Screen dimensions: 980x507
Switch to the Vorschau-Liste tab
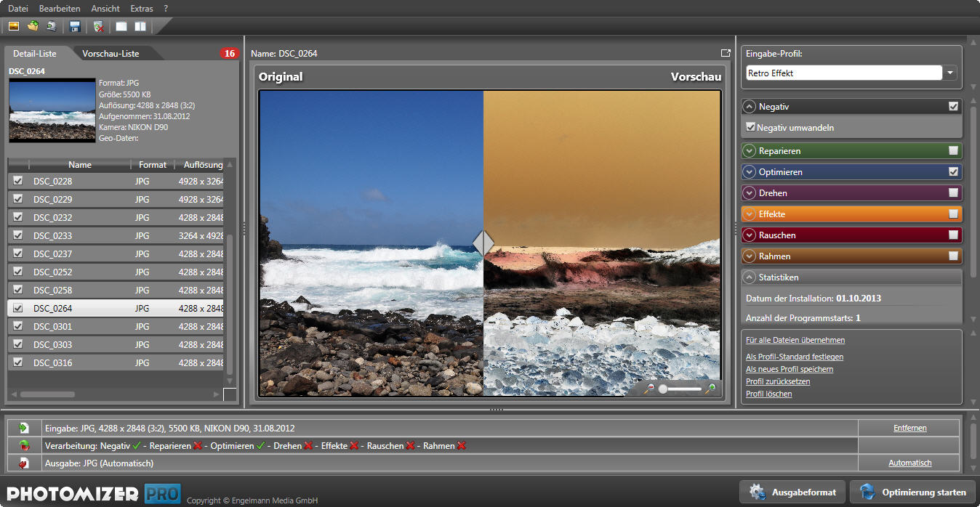111,54
